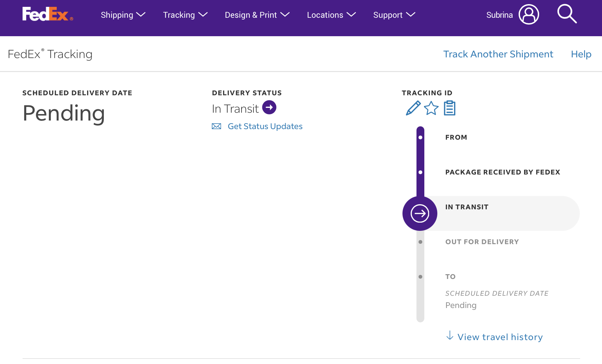Click the small Pending text under TO
Image resolution: width=602 pixels, height=364 pixels.
[461, 305]
